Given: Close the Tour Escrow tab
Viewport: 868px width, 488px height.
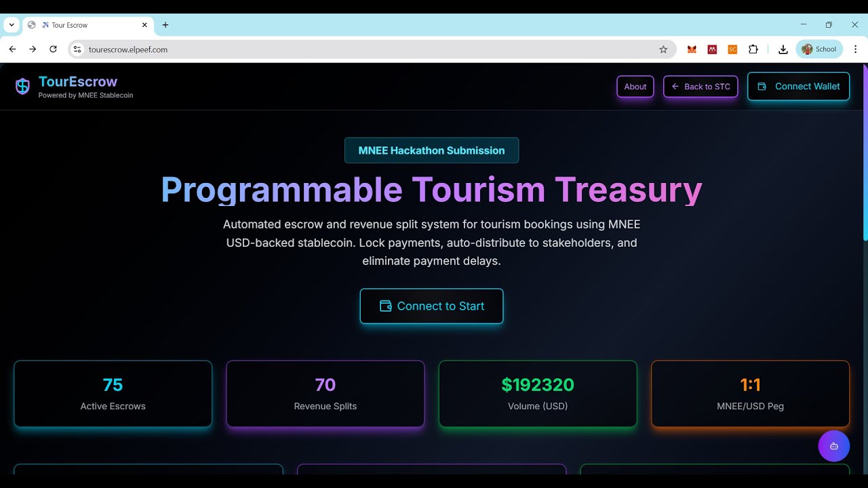Looking at the screenshot, I should [144, 25].
